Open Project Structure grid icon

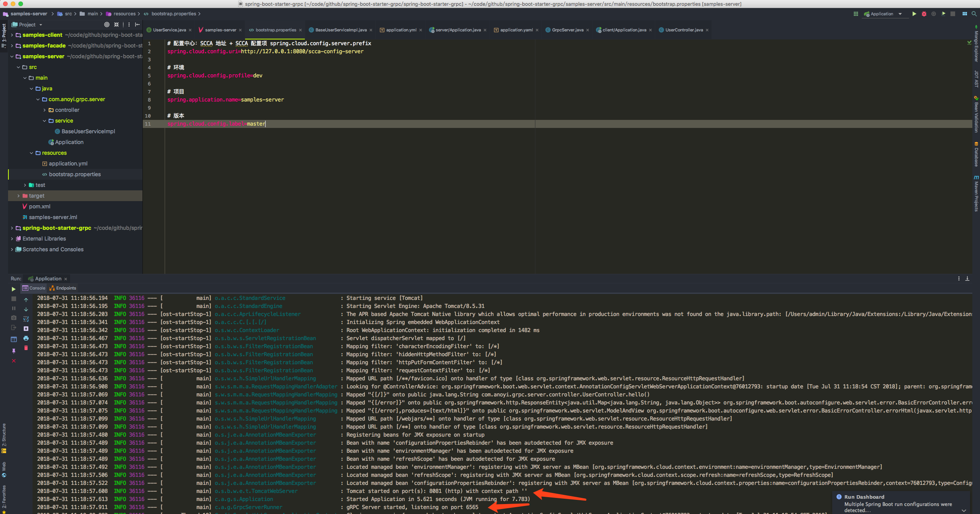click(x=964, y=14)
